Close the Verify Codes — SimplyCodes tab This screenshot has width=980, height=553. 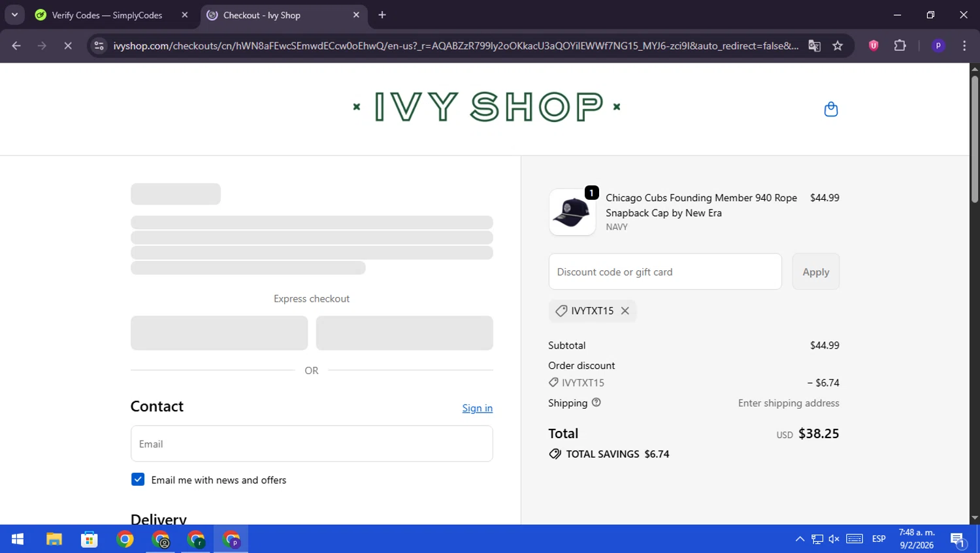click(185, 15)
